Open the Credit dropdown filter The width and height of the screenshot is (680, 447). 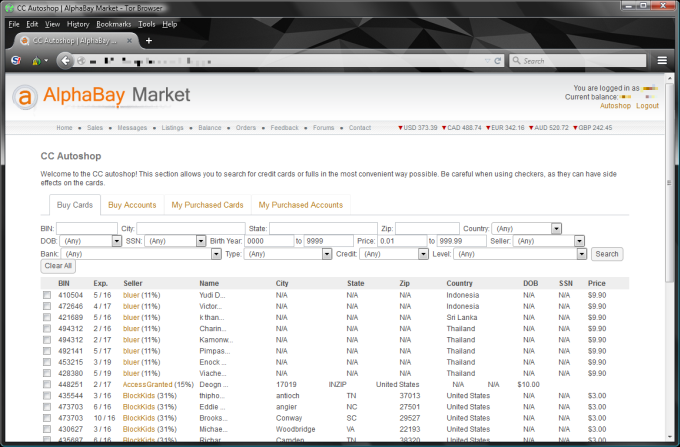click(x=394, y=254)
